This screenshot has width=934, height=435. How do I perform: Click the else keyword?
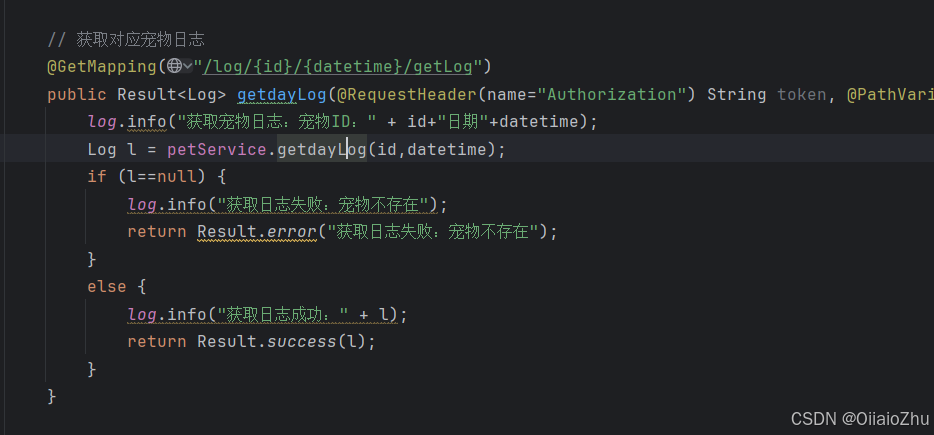(107, 287)
